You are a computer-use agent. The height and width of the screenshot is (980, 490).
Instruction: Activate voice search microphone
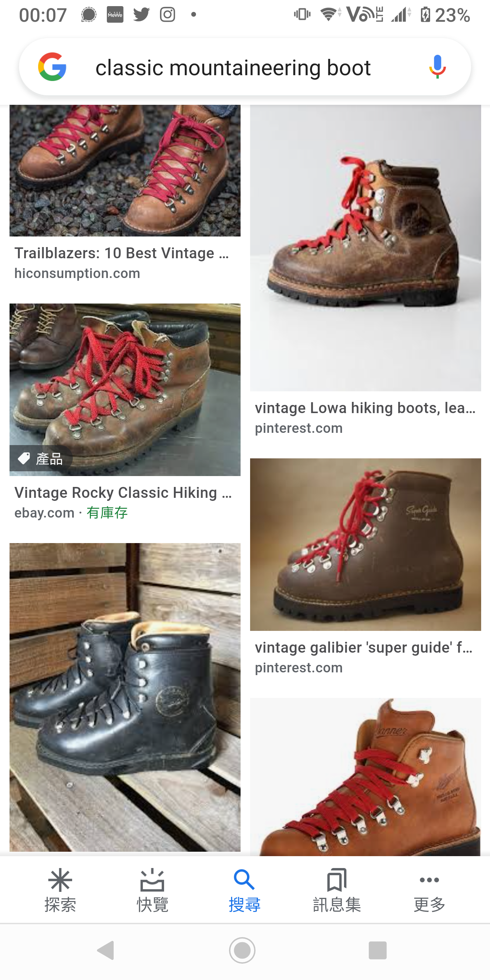tap(437, 67)
